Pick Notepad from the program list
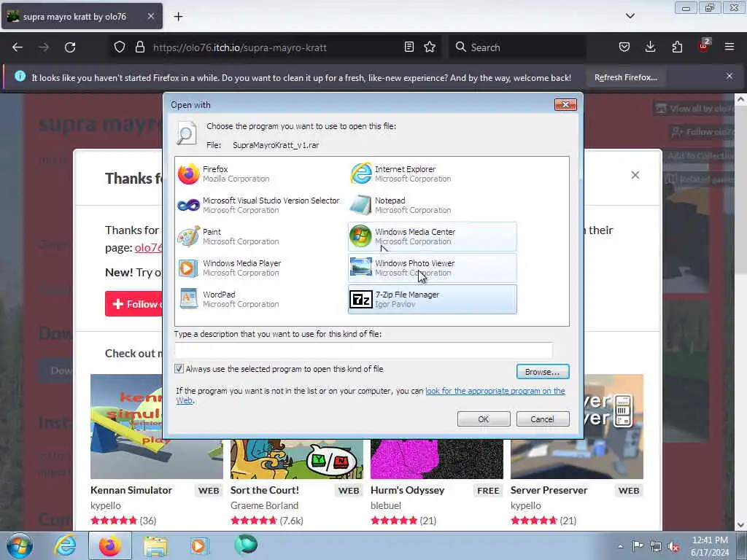Screen dimensions: 747x560 [432, 205]
